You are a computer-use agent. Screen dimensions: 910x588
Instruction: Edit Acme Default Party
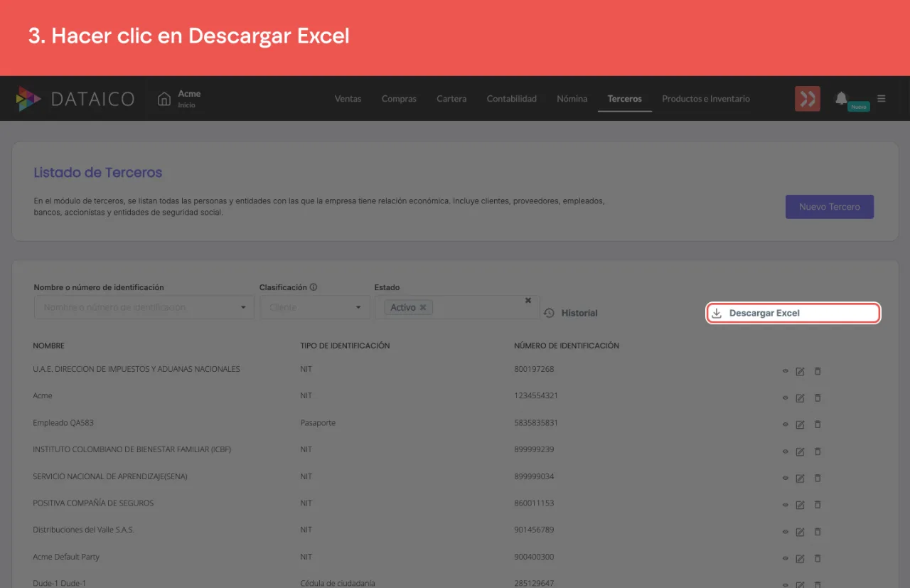click(x=800, y=559)
